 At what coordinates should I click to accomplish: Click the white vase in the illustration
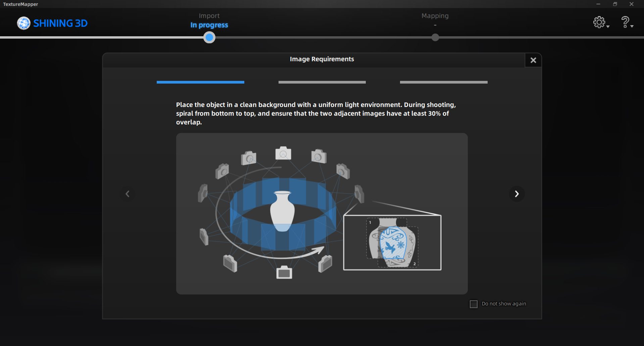pos(282,211)
